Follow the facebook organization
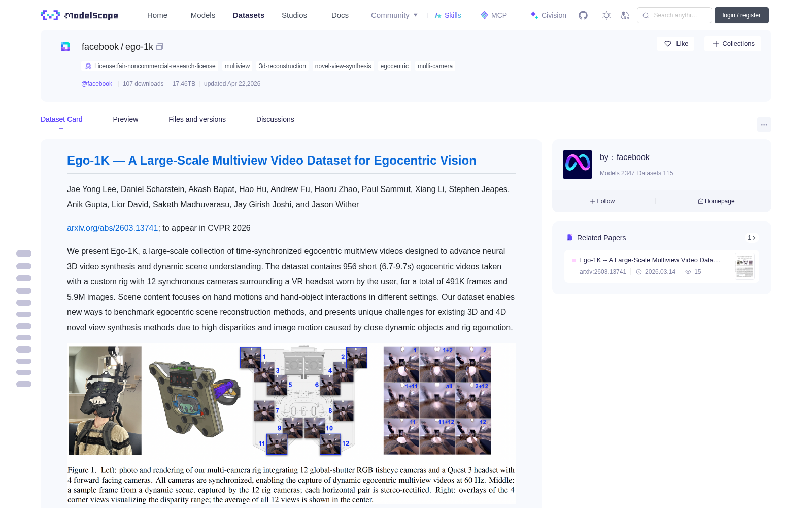 (x=602, y=201)
